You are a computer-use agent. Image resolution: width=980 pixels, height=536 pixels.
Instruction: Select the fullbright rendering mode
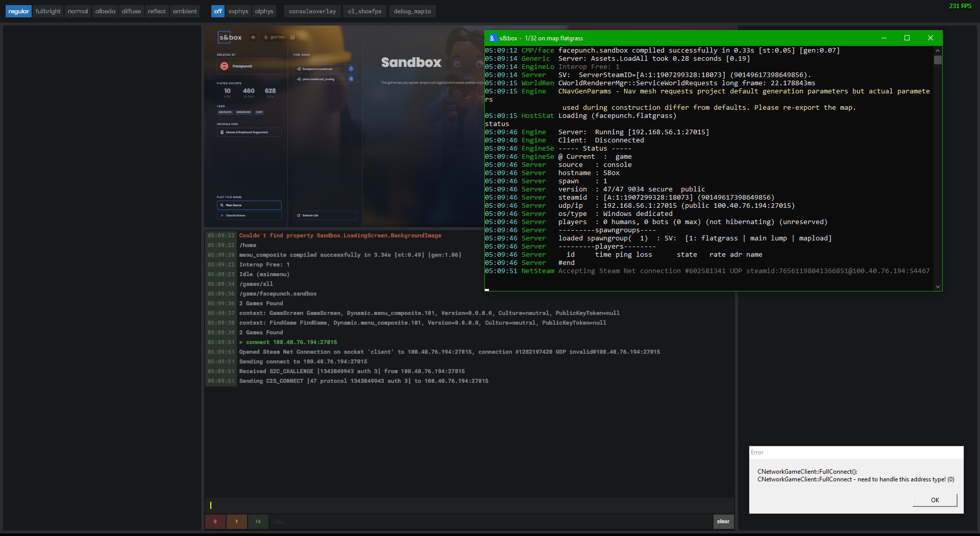tap(47, 11)
